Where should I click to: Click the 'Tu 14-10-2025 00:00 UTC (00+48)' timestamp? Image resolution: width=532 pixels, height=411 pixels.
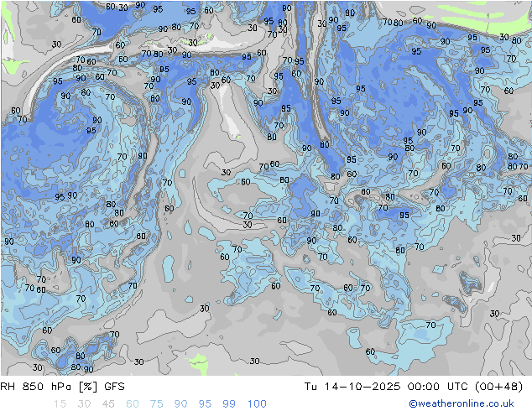(414, 387)
